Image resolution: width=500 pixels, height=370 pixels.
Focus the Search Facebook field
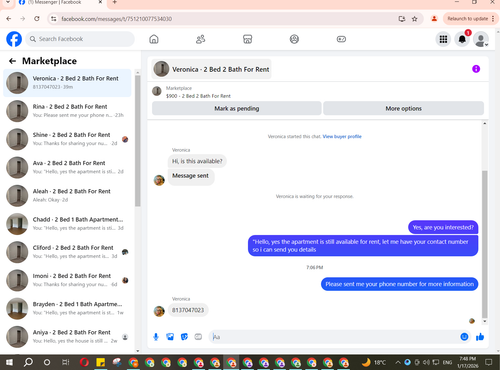click(x=80, y=39)
